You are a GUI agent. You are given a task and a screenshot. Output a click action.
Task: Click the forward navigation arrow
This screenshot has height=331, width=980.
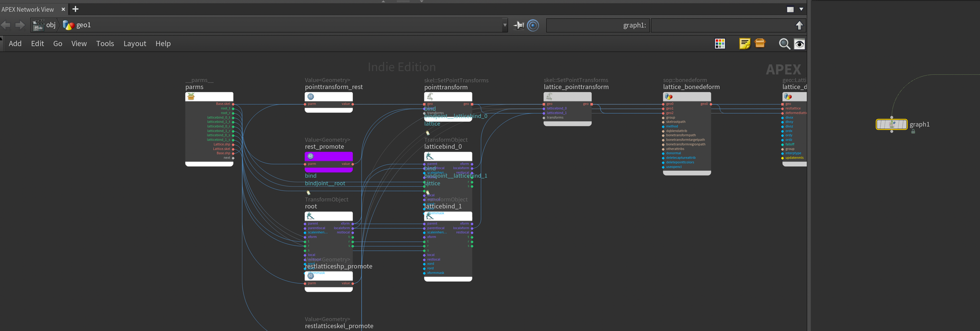click(20, 25)
